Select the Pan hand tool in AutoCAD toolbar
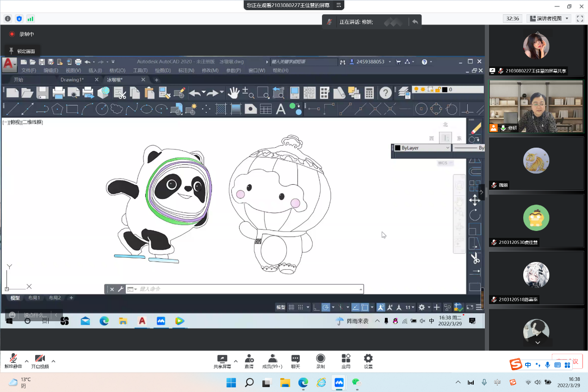 234,93
